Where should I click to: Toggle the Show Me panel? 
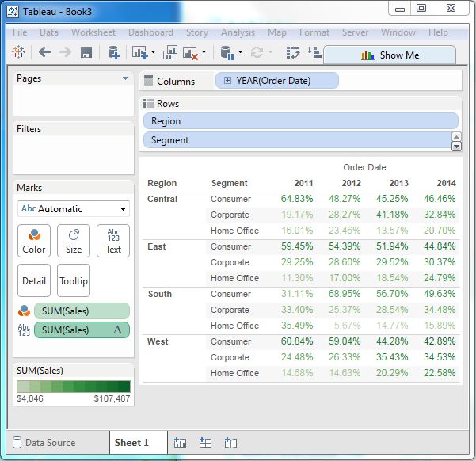coord(390,55)
